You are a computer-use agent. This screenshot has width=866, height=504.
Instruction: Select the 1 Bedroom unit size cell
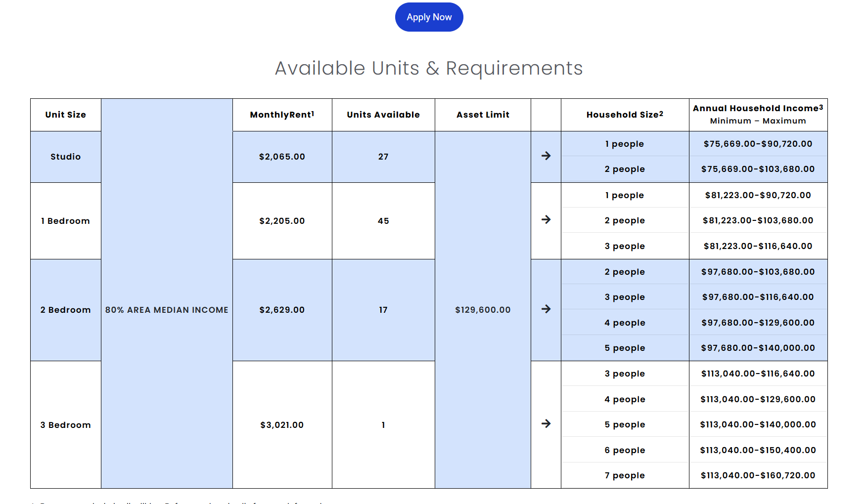tap(66, 221)
